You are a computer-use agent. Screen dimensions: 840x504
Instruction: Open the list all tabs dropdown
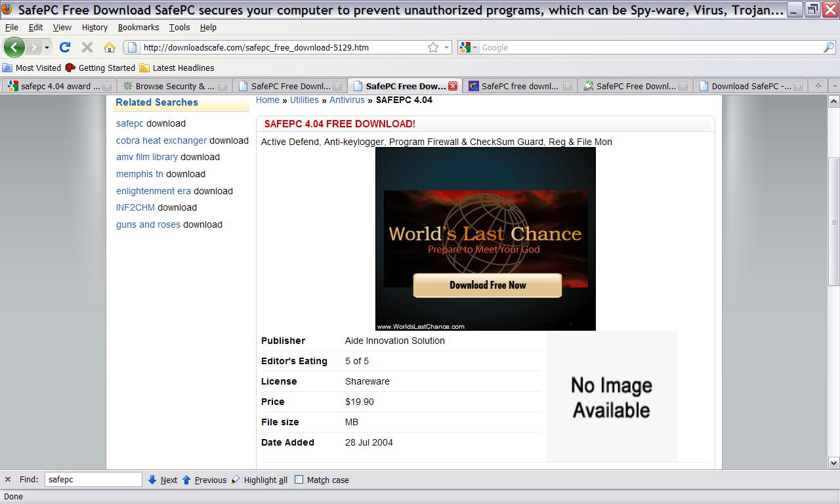(834, 86)
